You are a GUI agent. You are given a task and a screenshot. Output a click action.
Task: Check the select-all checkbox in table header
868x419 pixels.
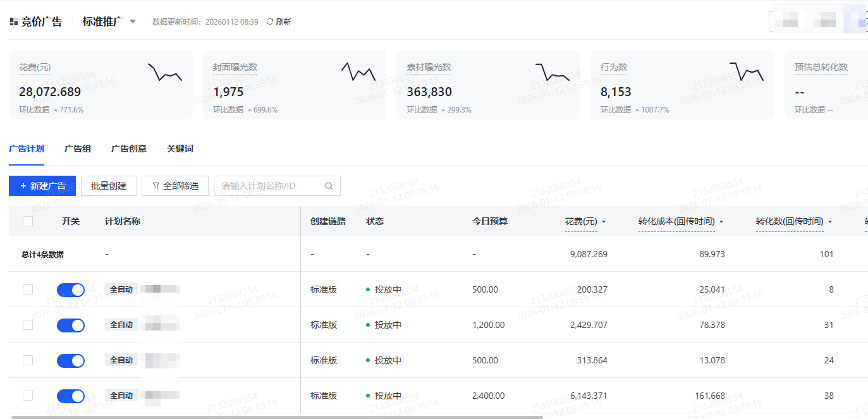(28, 221)
